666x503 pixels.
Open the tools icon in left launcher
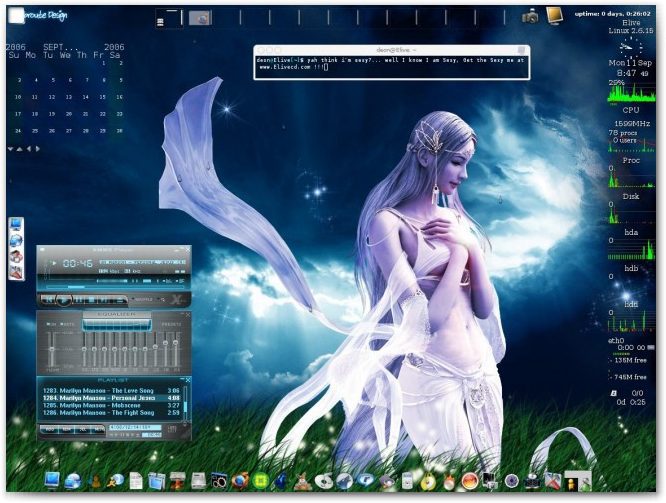[16, 272]
